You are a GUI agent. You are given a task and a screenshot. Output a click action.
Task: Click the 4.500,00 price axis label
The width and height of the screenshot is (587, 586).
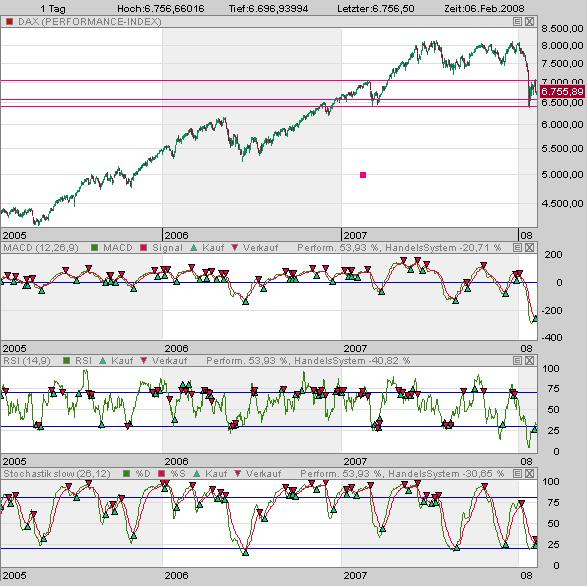pos(562,204)
